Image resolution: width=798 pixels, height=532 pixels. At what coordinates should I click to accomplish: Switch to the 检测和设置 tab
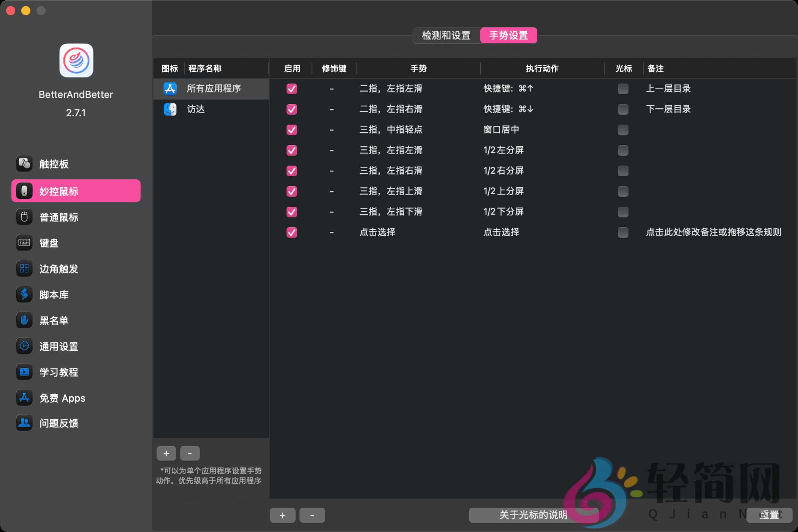445,35
